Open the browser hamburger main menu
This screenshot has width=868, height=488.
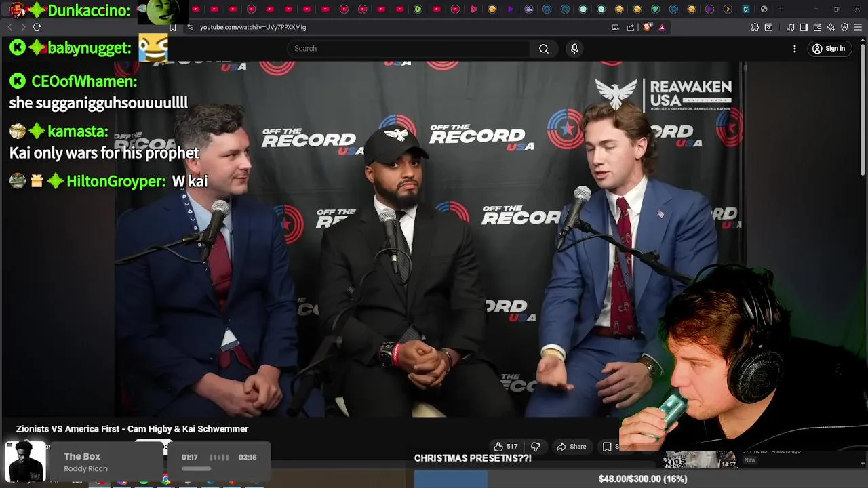click(x=858, y=27)
